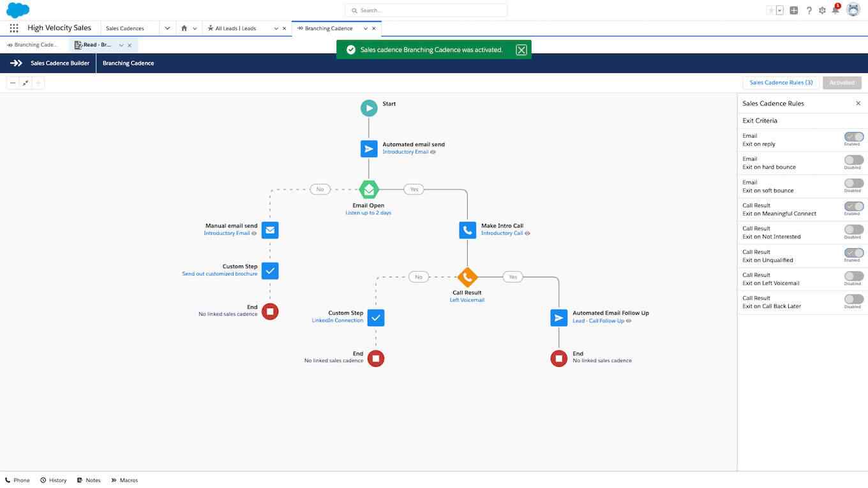
Task: Open the Introductory Call script link
Action: tap(502, 233)
